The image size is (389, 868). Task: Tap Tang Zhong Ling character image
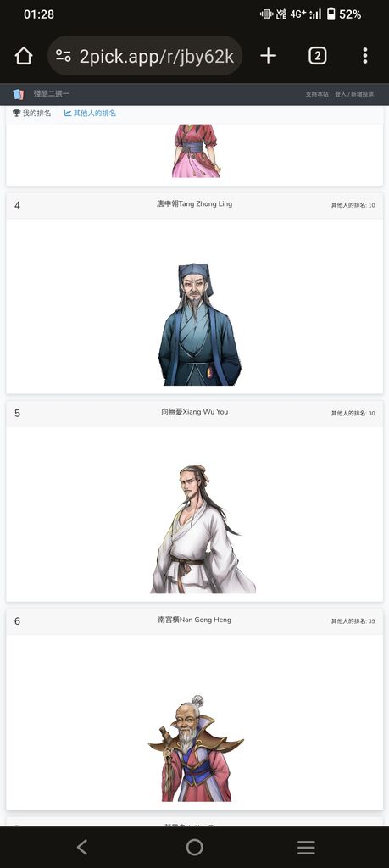199,325
